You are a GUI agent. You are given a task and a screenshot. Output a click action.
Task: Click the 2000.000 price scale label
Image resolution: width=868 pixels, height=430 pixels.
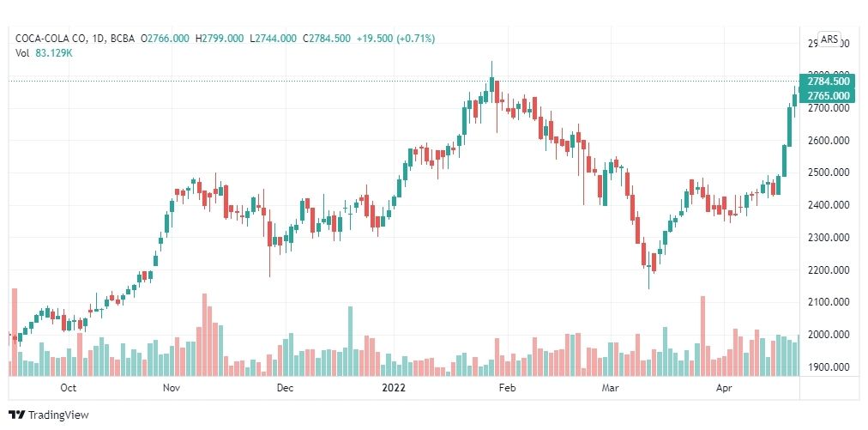coord(829,335)
